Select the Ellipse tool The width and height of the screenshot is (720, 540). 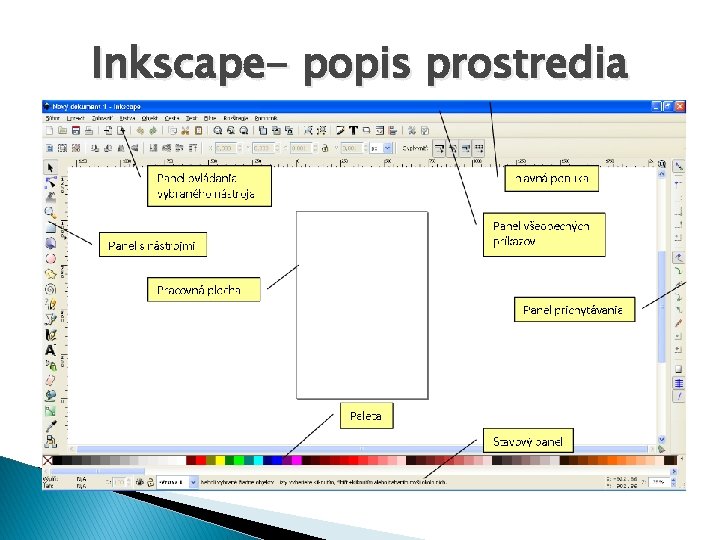[51, 259]
